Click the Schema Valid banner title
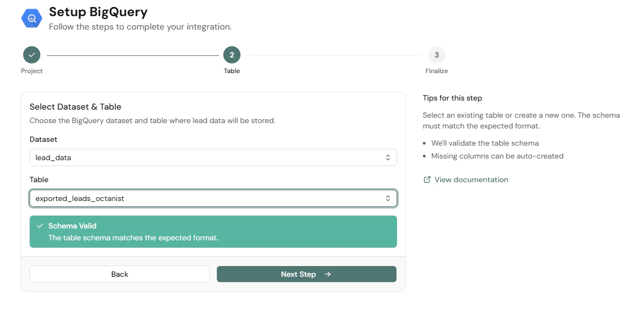644x316 pixels. (72, 226)
